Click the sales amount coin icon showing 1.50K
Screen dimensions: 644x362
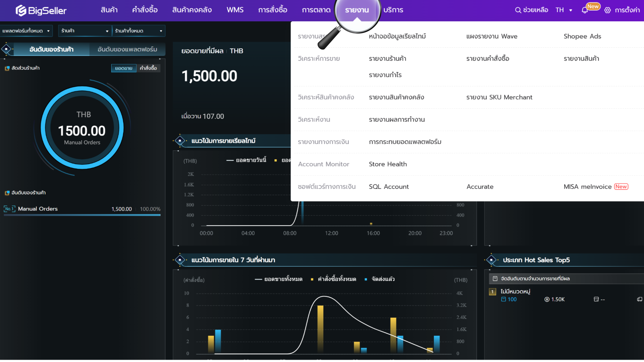click(547, 299)
